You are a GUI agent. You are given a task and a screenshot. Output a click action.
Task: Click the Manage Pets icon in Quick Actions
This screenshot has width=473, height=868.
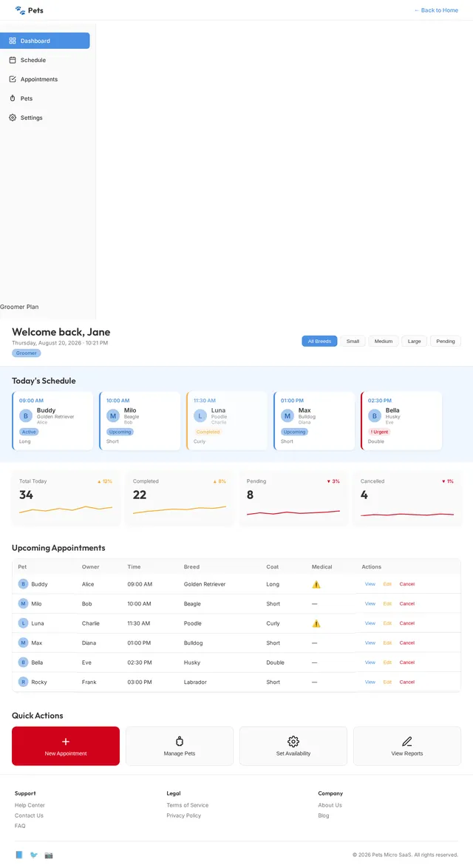click(x=180, y=742)
